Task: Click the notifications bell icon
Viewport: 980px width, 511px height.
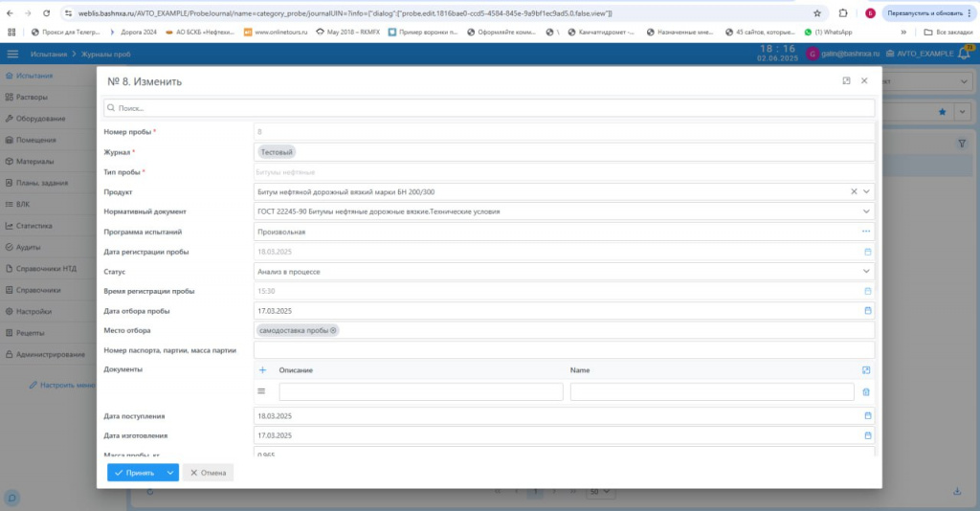Action: [x=965, y=54]
